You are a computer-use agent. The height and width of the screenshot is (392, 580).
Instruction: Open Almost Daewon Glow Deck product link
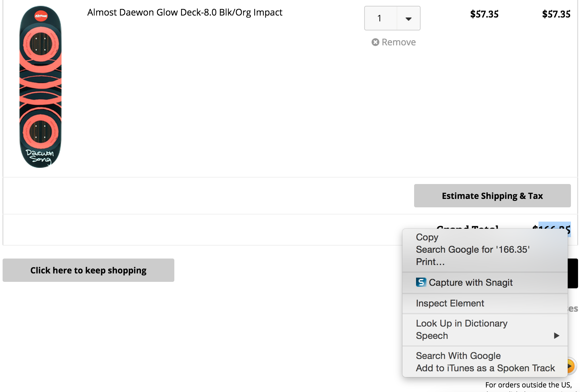pyautogui.click(x=185, y=12)
